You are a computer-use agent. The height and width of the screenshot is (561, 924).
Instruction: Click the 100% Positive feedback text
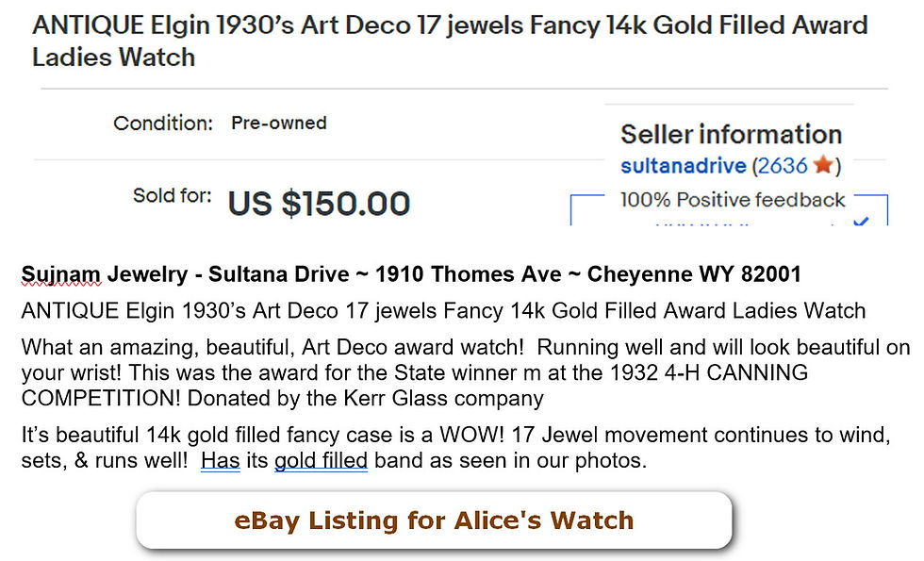[733, 200]
